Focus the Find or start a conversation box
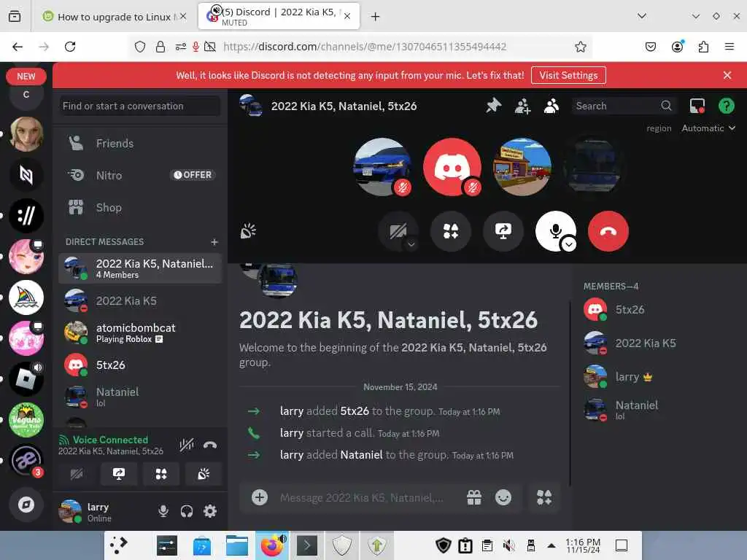The width and height of the screenshot is (747, 560). click(139, 106)
